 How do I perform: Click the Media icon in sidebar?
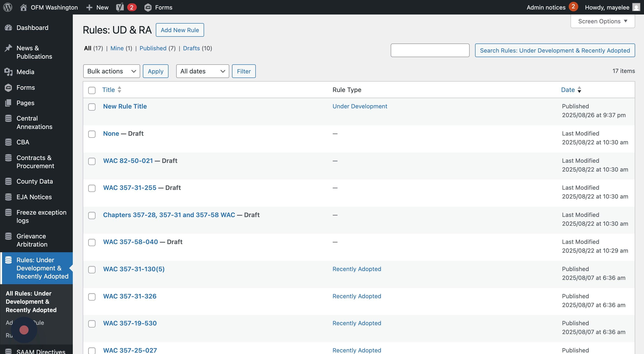pos(8,72)
